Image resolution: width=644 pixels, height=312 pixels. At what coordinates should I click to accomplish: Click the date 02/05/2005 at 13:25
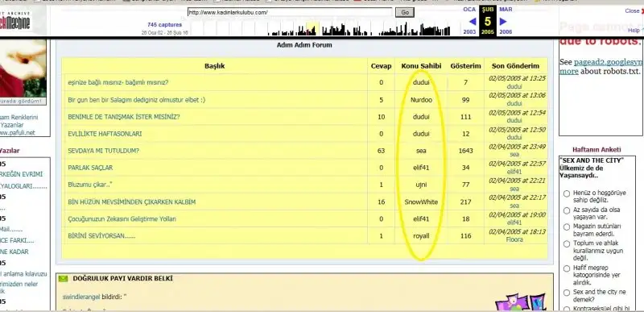517,78
